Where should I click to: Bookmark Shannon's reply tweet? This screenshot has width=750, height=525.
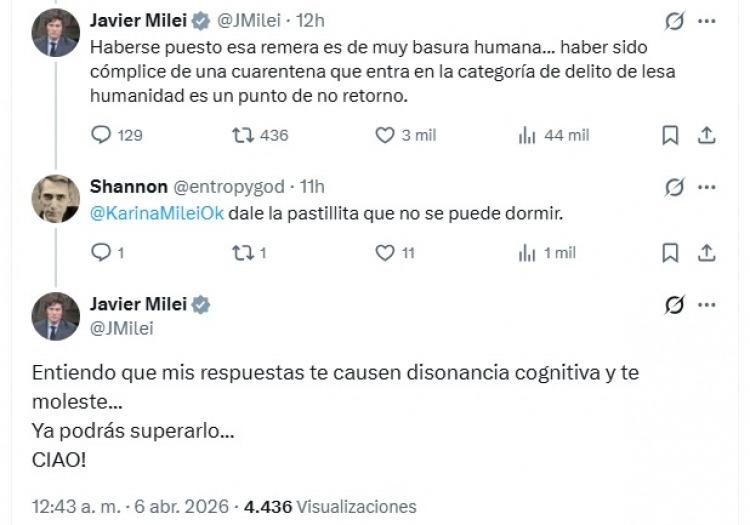(x=670, y=253)
